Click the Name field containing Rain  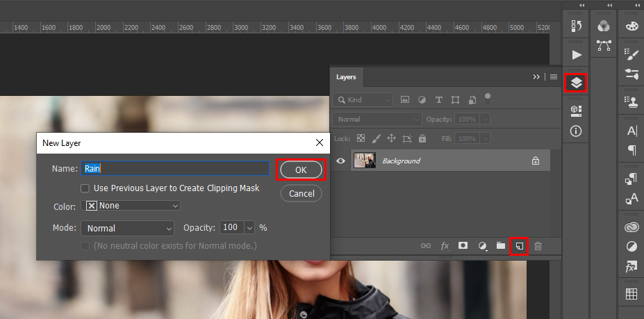(175, 168)
